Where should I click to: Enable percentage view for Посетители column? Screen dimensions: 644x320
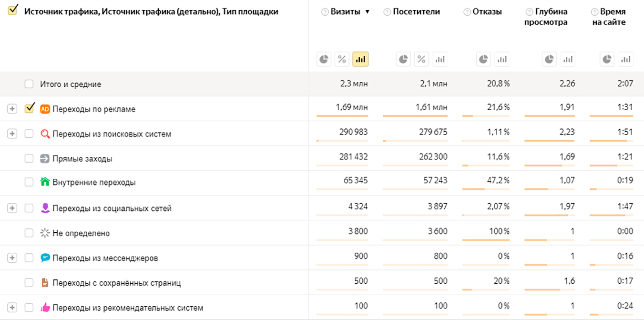click(422, 59)
